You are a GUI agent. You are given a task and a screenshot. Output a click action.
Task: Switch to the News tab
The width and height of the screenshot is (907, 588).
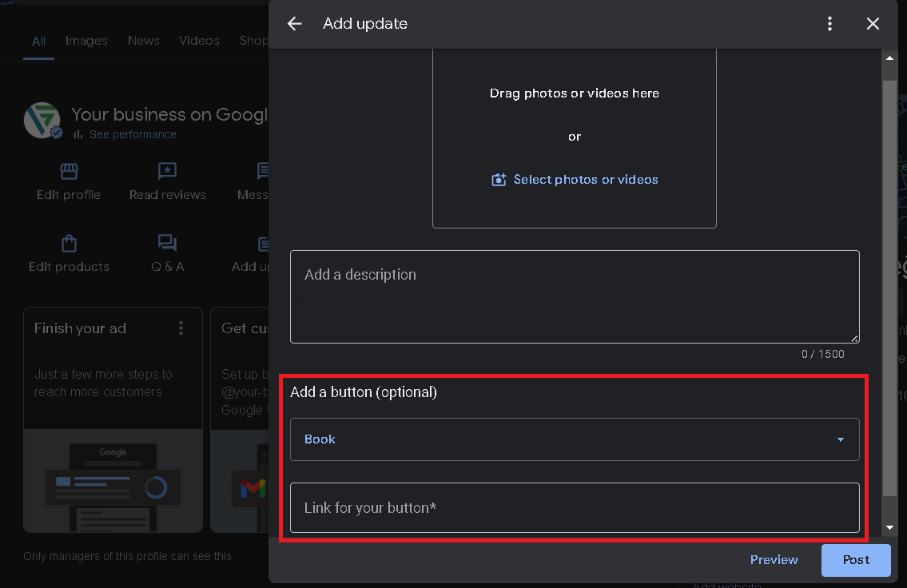(143, 40)
